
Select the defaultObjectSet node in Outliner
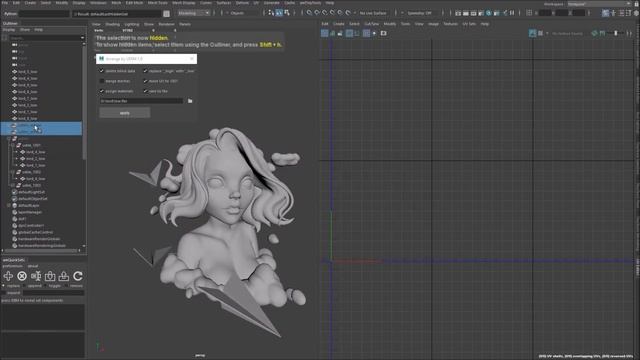click(x=33, y=199)
